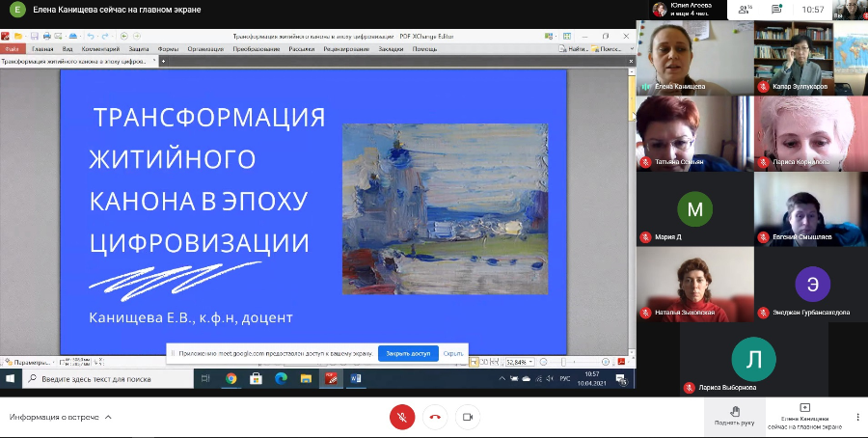Click Google Chrome icon in taskbar
Screen dimensions: 868x438
[231, 379]
